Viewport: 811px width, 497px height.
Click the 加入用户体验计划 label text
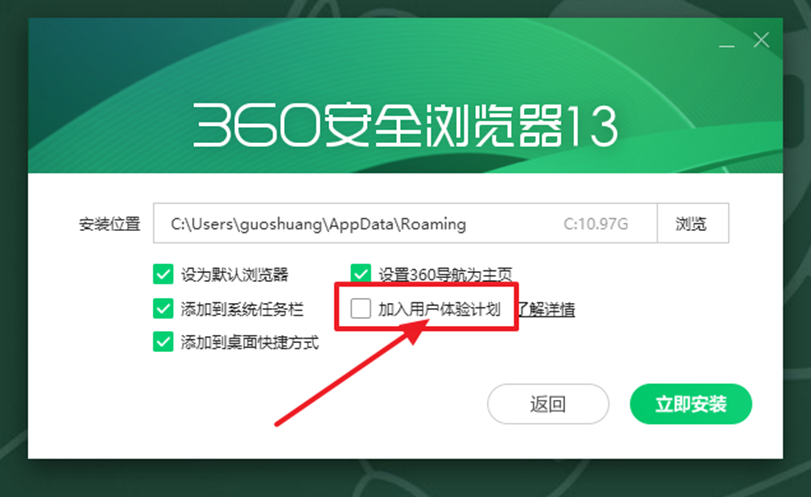[439, 309]
